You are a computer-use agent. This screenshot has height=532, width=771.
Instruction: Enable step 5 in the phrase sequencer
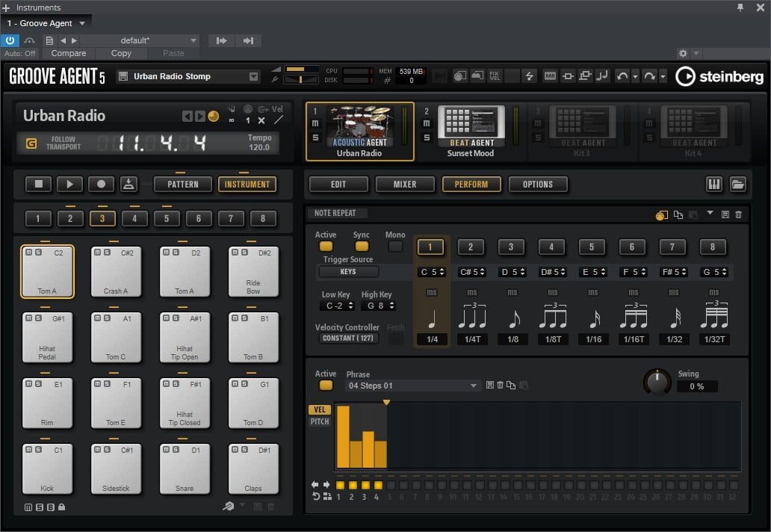(391, 485)
